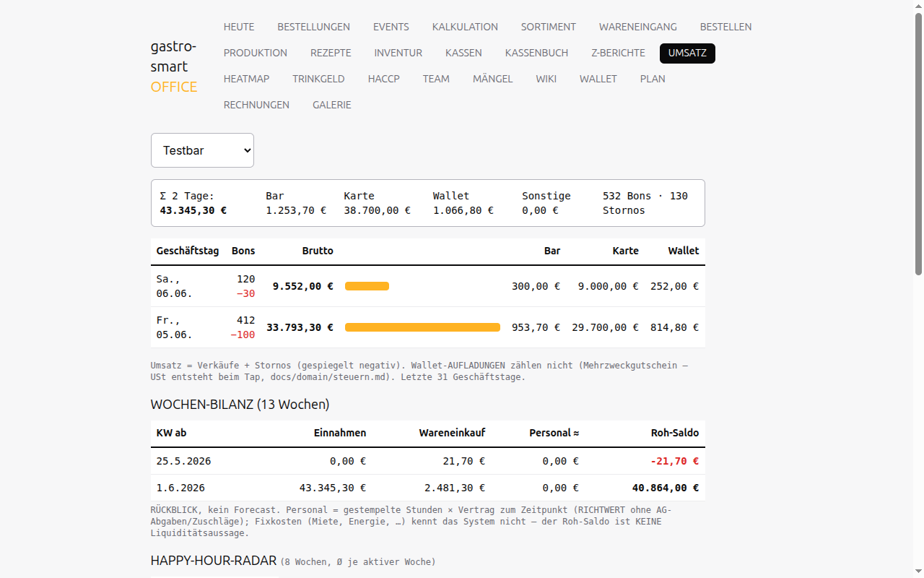The width and height of the screenshot is (924, 578).
Task: Go to WALLET page
Action: 598,79
